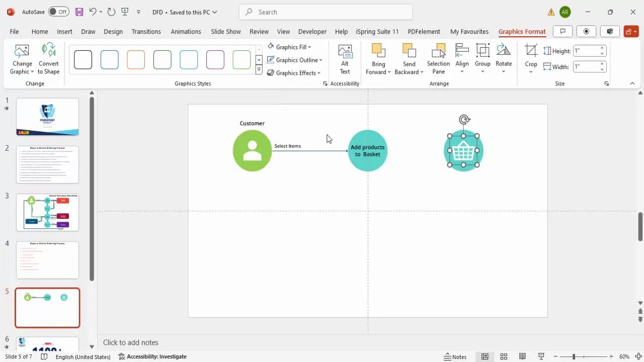The height and width of the screenshot is (362, 644).
Task: Switch to the iSpring Suite 11 tab
Action: coord(377,31)
